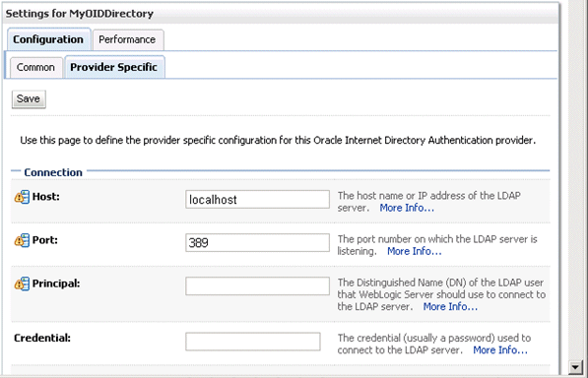This screenshot has width=588, height=378.
Task: Click the Credential: label
Action: pyautogui.click(x=42, y=338)
